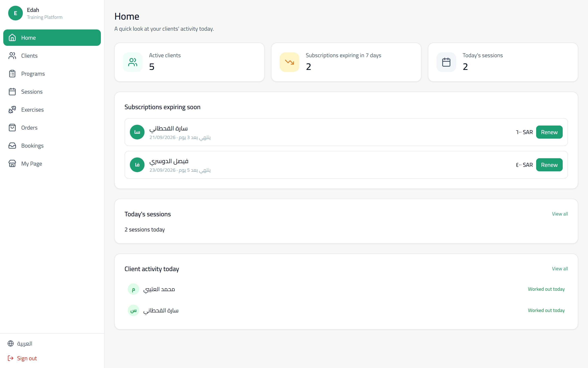588x368 pixels.
Task: Click the Exercises dumbbell icon
Action: (x=12, y=110)
